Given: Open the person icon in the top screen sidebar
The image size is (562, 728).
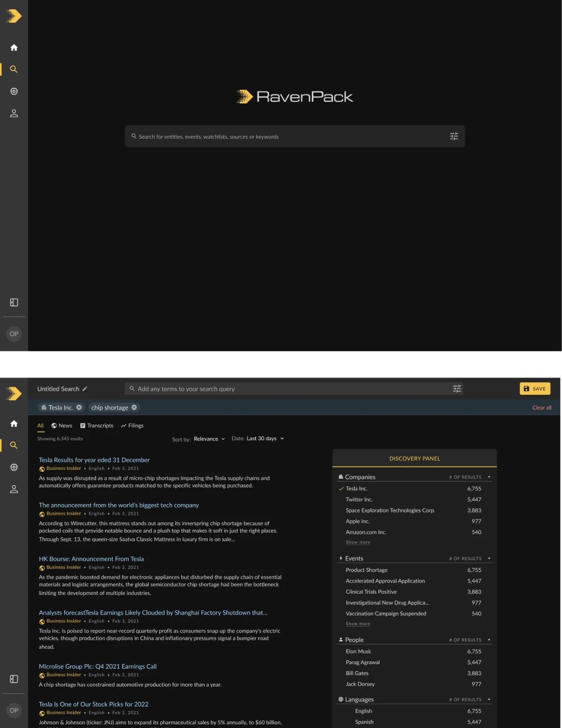Looking at the screenshot, I should 14,113.
